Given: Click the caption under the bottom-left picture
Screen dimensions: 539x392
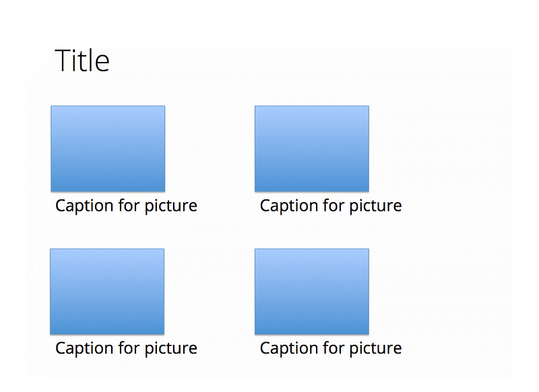Looking at the screenshot, I should (126, 348).
